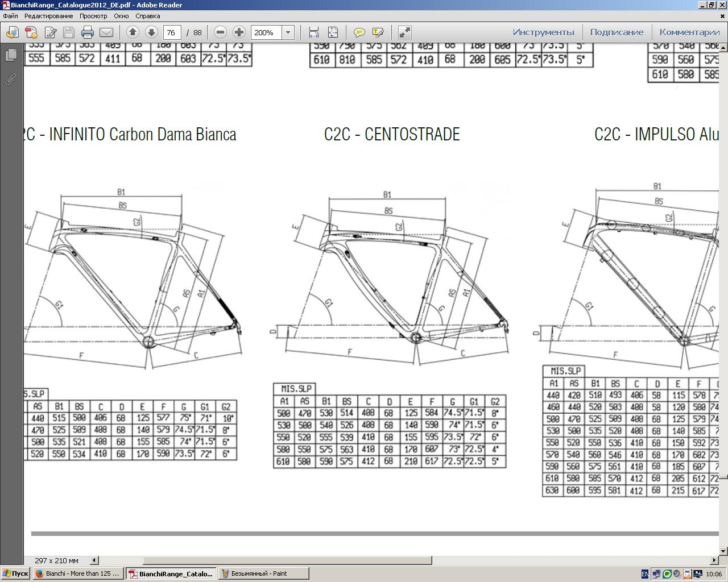728x582 pixels.
Task: Click the horizontal scrollbar thumb
Action: tap(287, 560)
